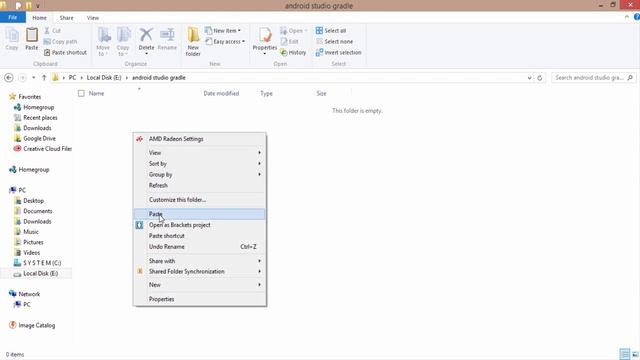
Task: Tick the select-all checkbox beside Name
Action: 81,93
